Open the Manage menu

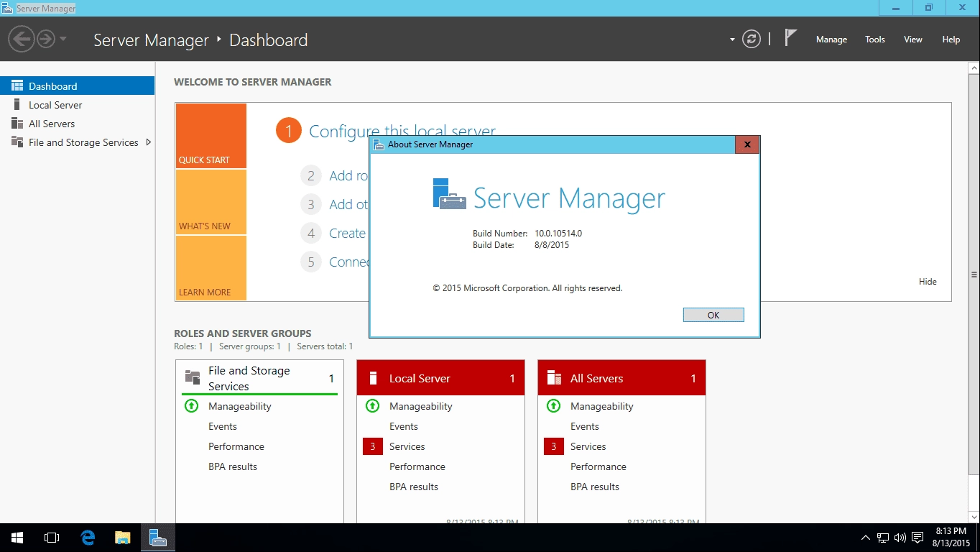pos(831,40)
